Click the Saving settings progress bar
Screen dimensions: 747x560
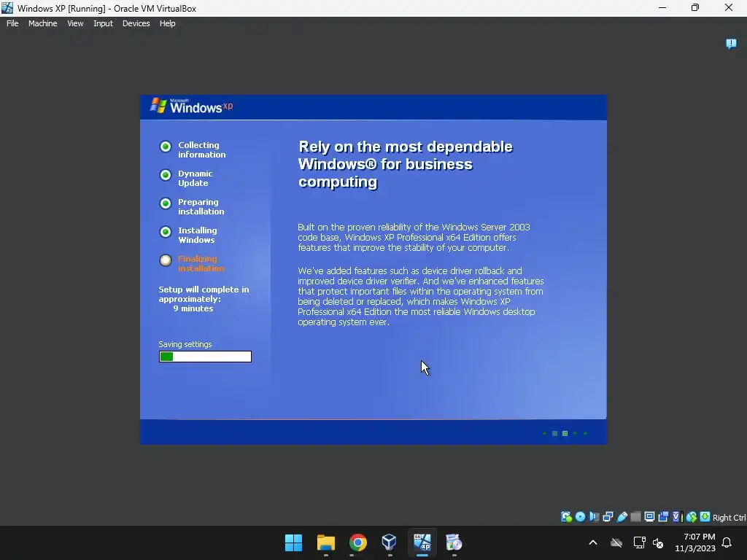tap(205, 357)
